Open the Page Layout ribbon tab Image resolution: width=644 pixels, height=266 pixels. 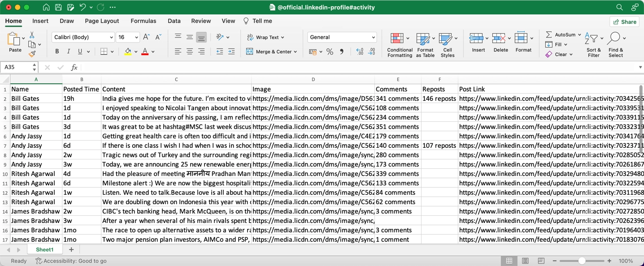coord(102,21)
